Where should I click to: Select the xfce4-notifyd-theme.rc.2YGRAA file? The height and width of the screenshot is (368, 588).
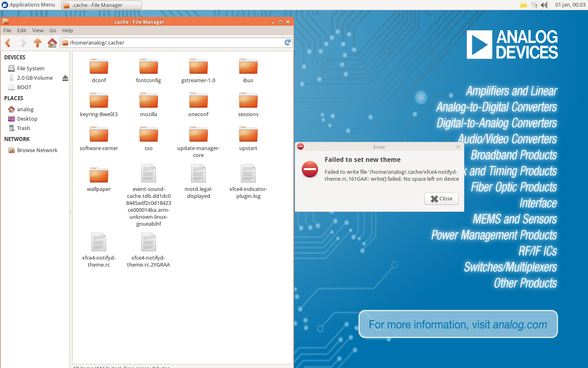pyautogui.click(x=149, y=250)
